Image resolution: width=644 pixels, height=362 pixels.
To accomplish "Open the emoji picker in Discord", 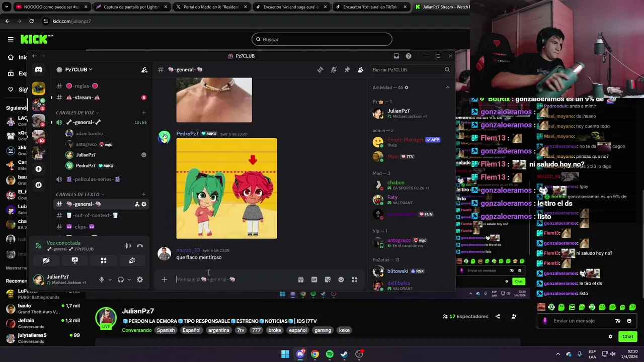I will coord(341,280).
